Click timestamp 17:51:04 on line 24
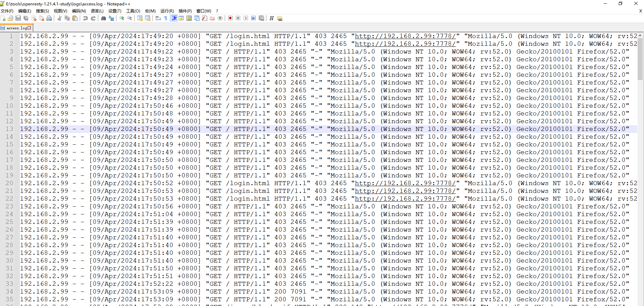Viewport: 644px width, 306px height. point(157,214)
